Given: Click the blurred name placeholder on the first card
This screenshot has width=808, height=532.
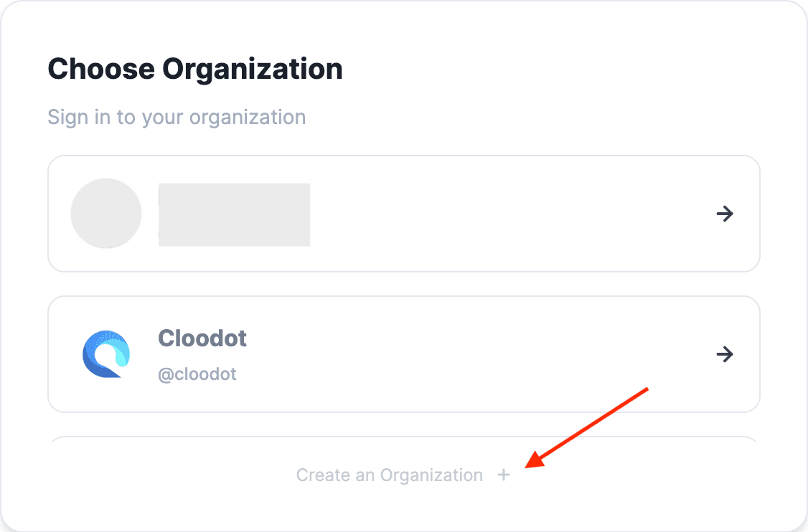Looking at the screenshot, I should [x=234, y=214].
